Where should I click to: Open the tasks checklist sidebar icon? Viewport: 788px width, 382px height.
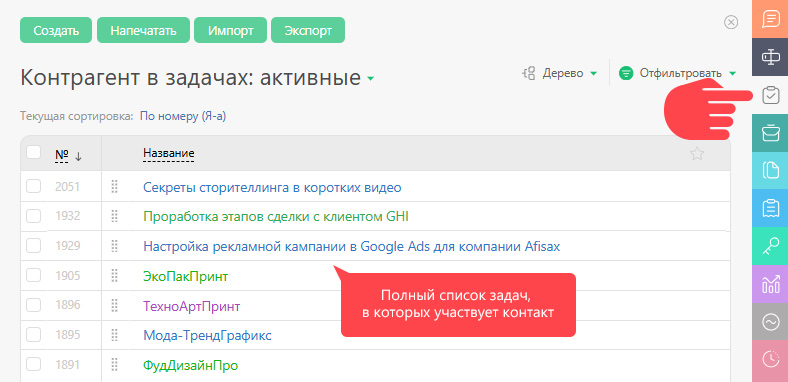770,95
